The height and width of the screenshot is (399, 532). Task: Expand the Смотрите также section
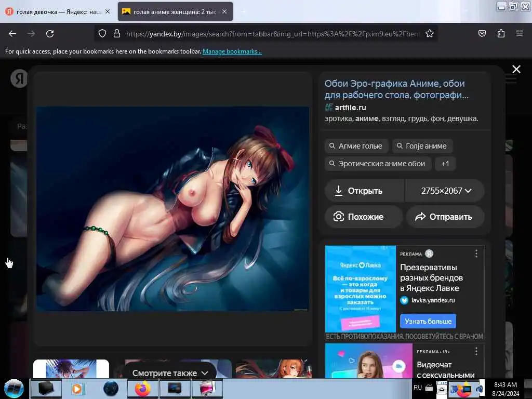pos(170,373)
